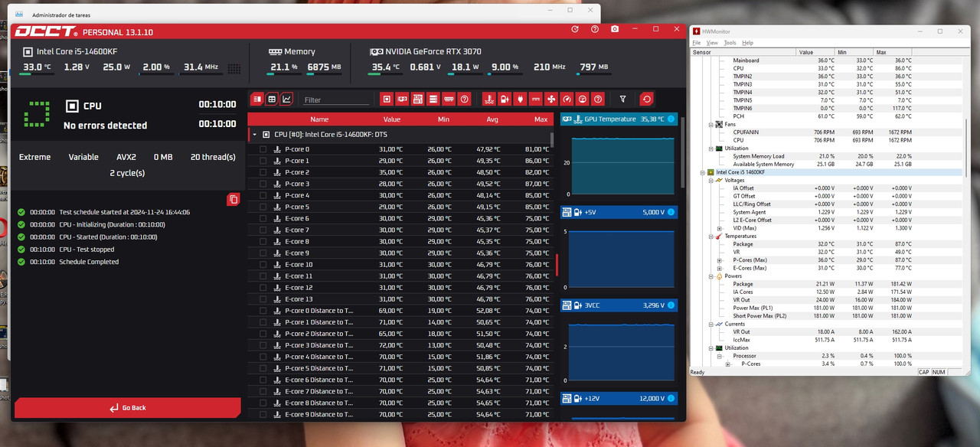Toggle storage sensor filter in OCCT toolbar
Screen dimensions: 980x447
pyautogui.click(x=433, y=100)
